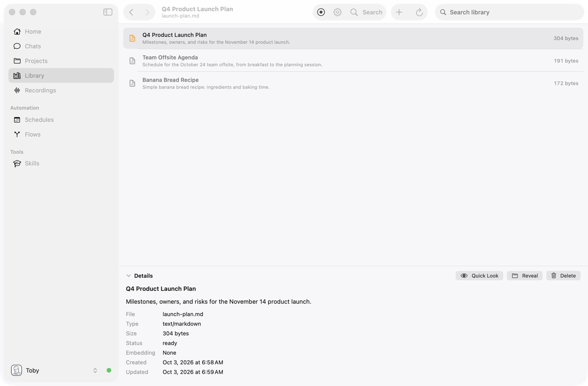Click the toolbar Search button
The width and height of the screenshot is (588, 386).
point(366,12)
